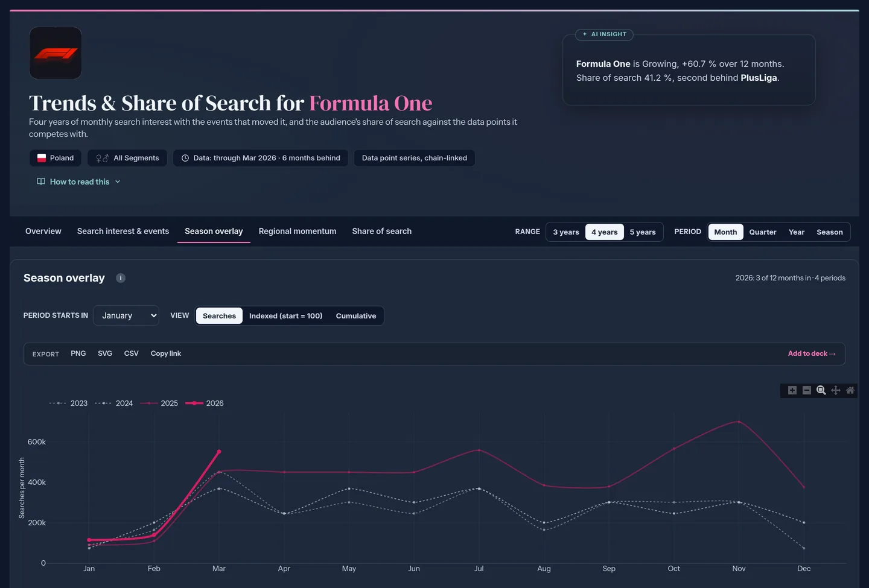Switch view to Indexed (start = 100)
Screen dimensions: 869x588
286,316
